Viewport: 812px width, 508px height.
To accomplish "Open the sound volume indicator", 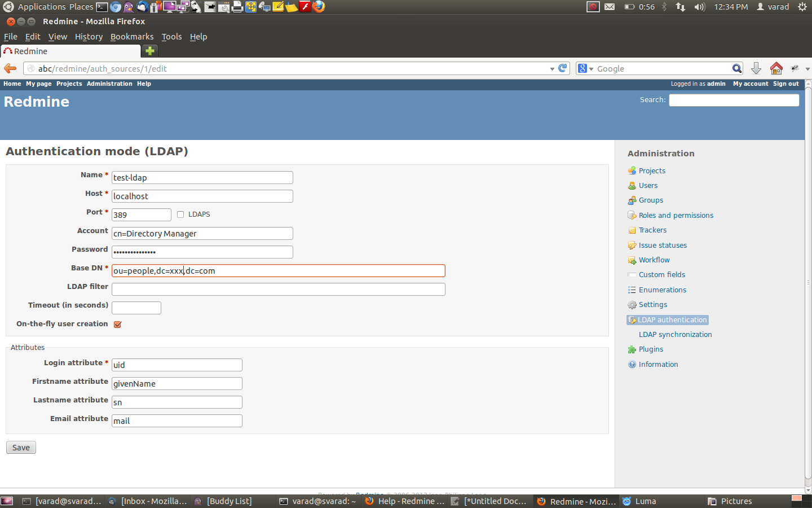I will 700,7.
